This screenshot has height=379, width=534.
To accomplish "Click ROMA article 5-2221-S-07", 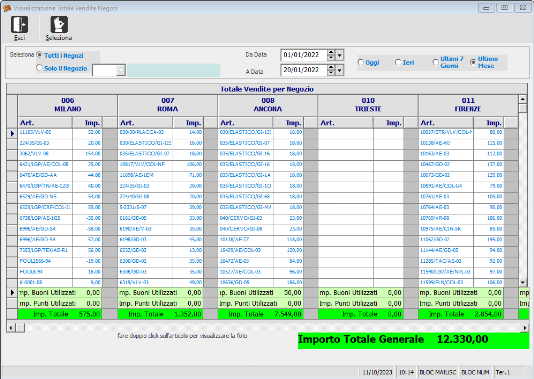I will tap(145, 207).
